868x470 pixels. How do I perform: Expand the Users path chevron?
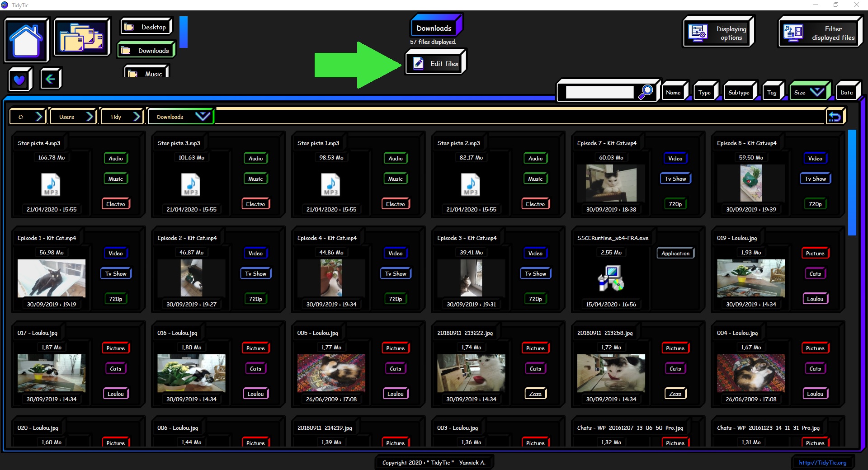pyautogui.click(x=90, y=117)
